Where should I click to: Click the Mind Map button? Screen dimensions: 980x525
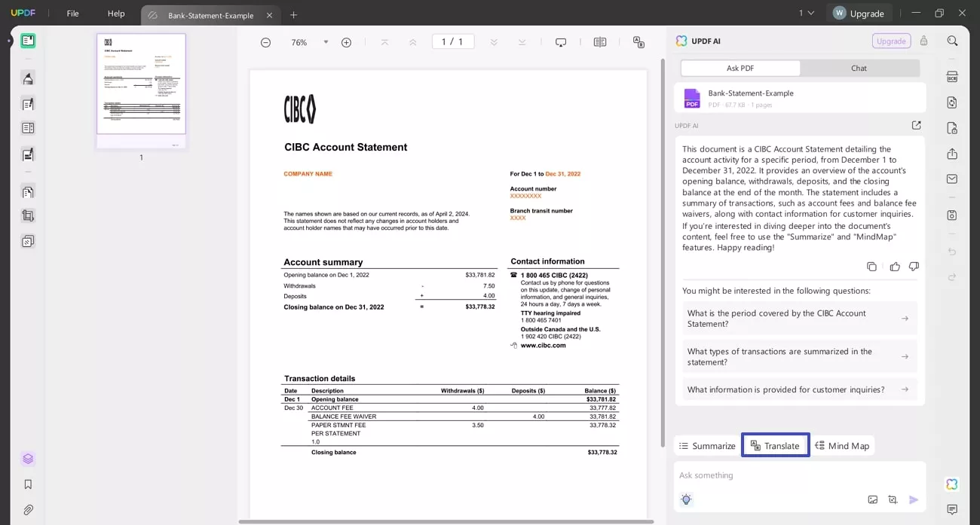point(843,446)
